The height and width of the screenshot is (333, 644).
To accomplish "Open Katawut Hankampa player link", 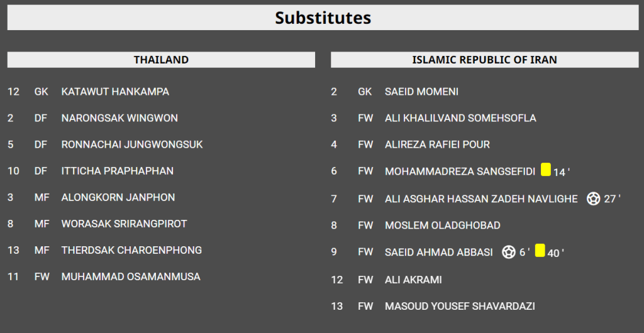I will click(115, 92).
